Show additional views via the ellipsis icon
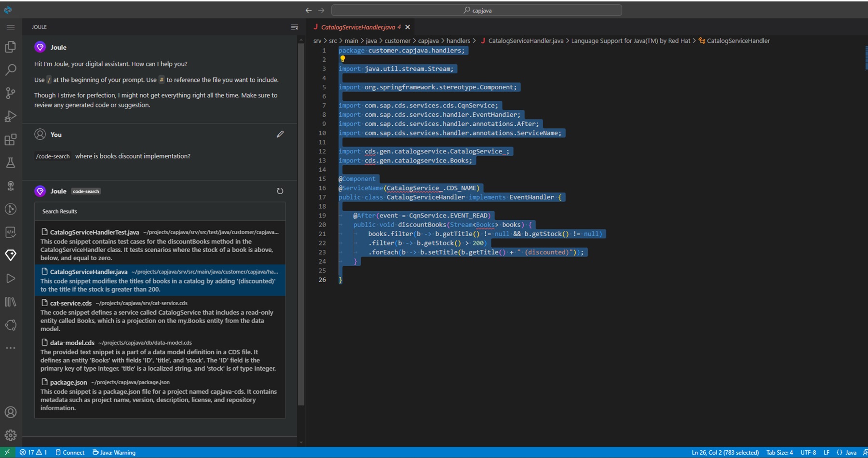 point(11,348)
